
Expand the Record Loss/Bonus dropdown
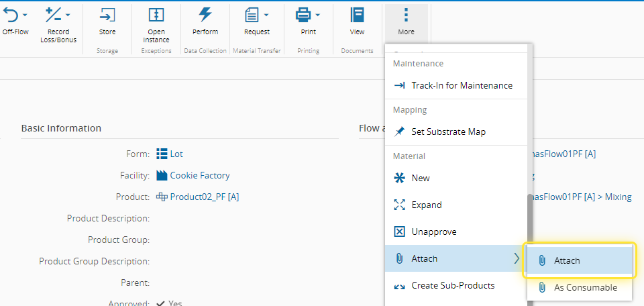click(68, 15)
